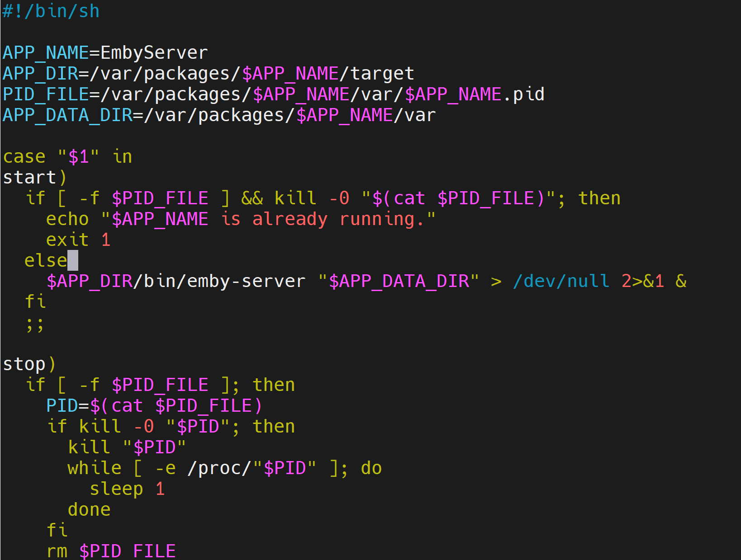
Task: Click the "/dev/null" redirect target
Action: coord(561,282)
